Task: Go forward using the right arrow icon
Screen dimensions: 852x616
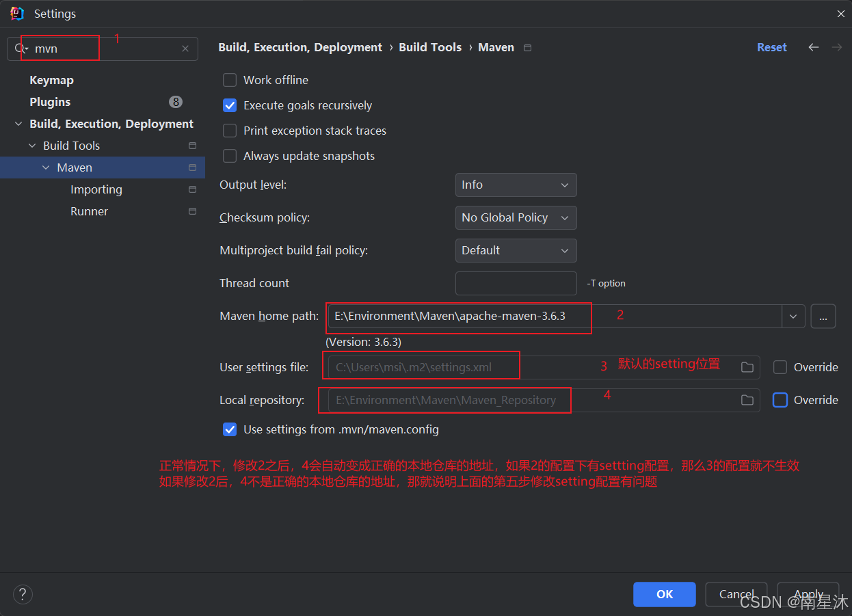Action: tap(836, 47)
